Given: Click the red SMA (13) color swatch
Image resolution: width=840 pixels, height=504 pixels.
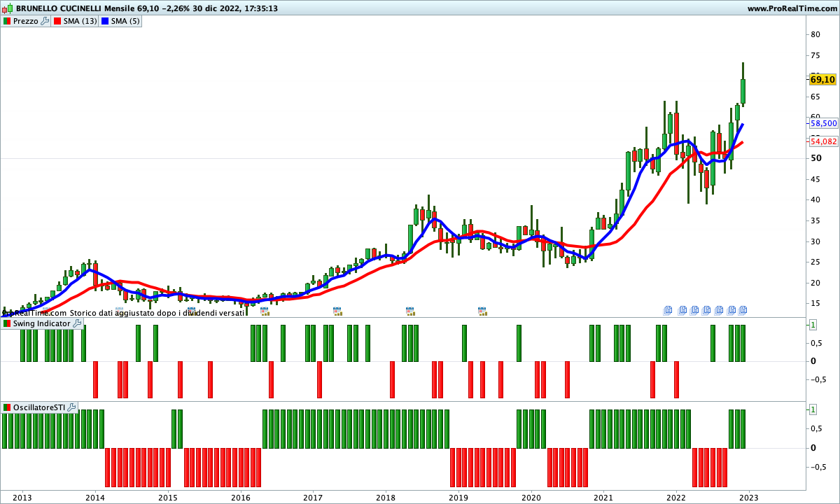Looking at the screenshot, I should tap(56, 21).
